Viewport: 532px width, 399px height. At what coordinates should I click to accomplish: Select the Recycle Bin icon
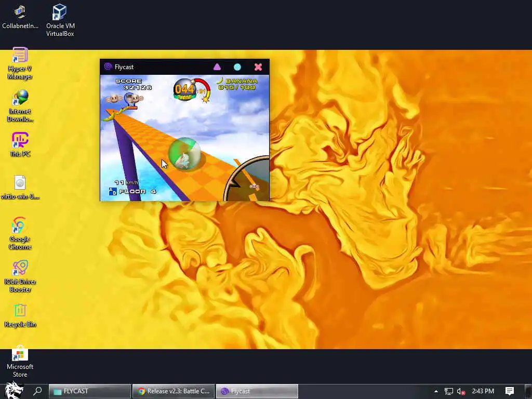(x=20, y=315)
